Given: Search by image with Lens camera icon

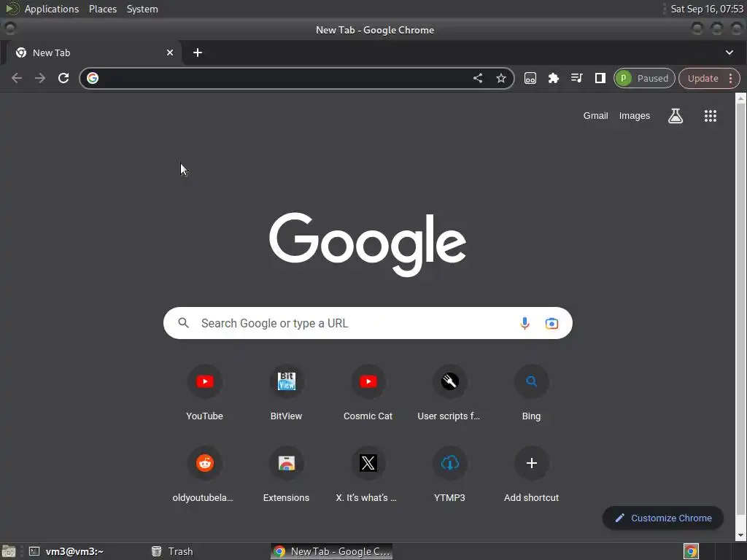Looking at the screenshot, I should [551, 323].
